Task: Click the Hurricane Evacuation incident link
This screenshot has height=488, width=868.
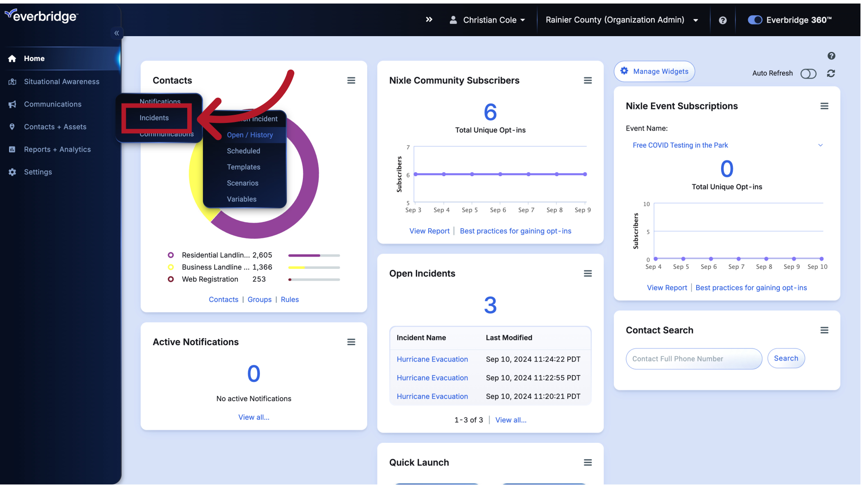Action: (432, 359)
